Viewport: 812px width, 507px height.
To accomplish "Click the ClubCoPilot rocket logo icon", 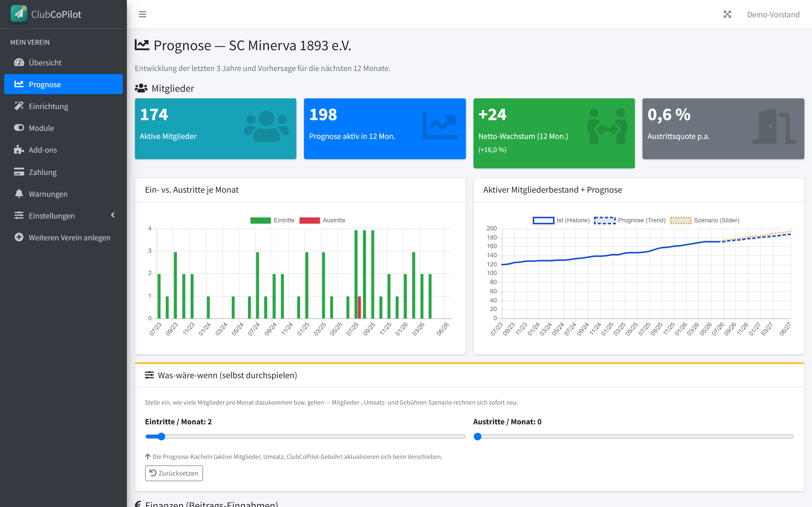I will [x=19, y=14].
